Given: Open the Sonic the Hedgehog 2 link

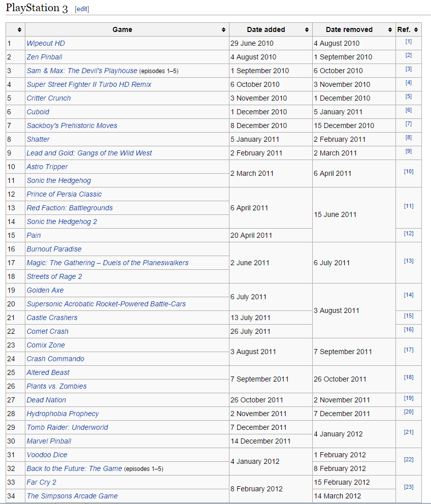Looking at the screenshot, I should click(x=61, y=222).
